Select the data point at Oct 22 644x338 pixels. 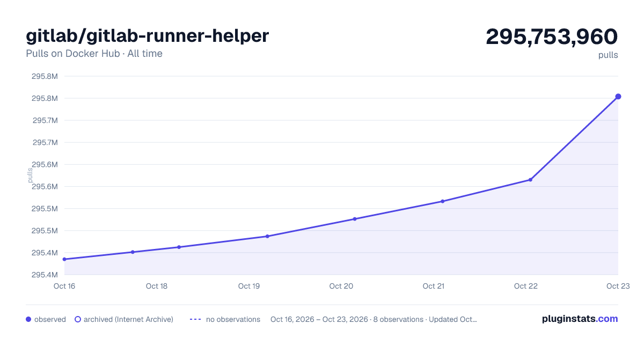click(x=530, y=180)
